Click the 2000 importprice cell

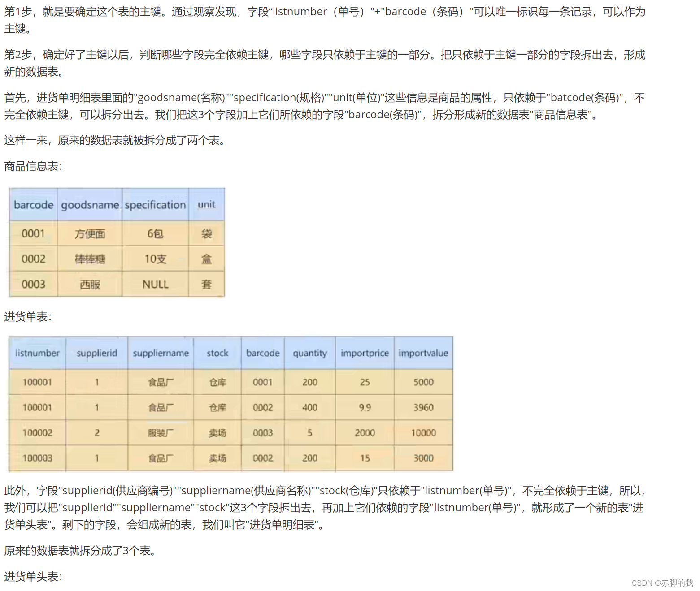tap(364, 432)
